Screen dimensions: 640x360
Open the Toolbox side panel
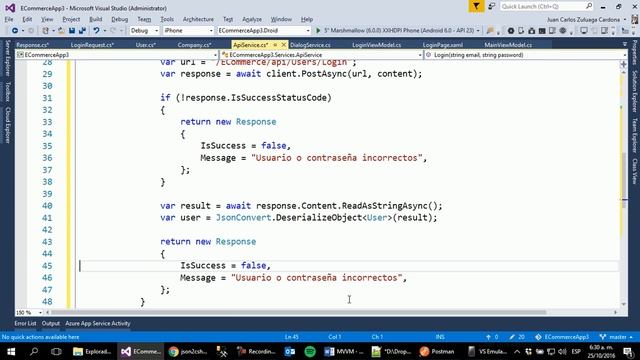click(7, 91)
